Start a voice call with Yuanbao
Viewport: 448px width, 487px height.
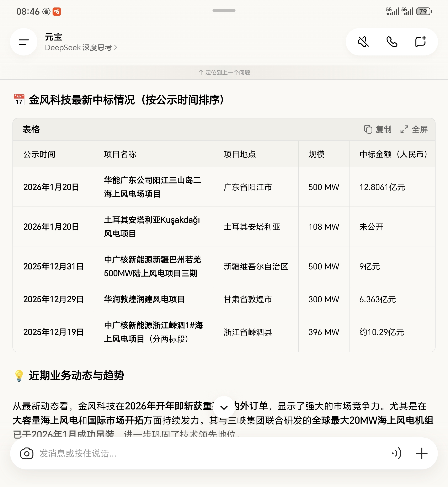[391, 42]
